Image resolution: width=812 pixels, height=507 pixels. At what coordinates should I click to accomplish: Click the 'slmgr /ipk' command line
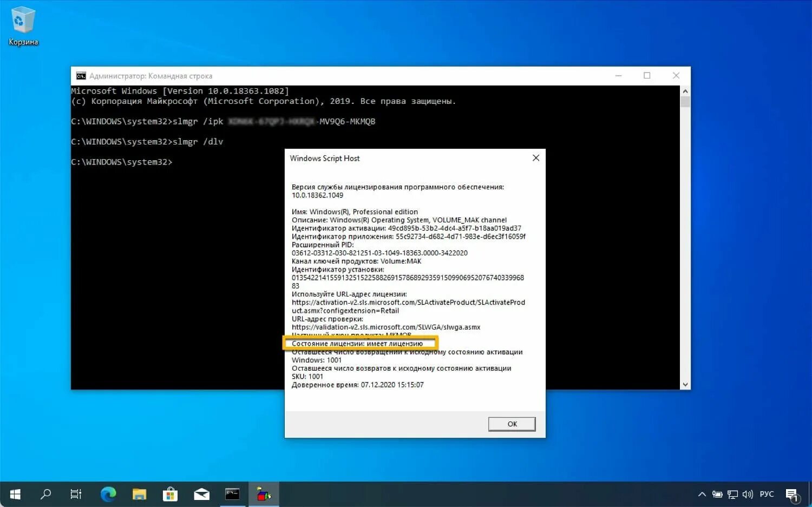(223, 121)
